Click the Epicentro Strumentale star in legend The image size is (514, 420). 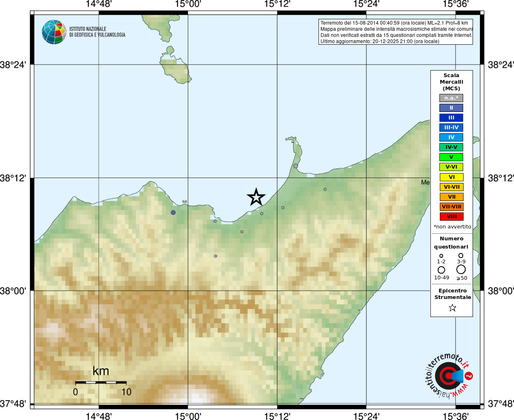pyautogui.click(x=453, y=308)
